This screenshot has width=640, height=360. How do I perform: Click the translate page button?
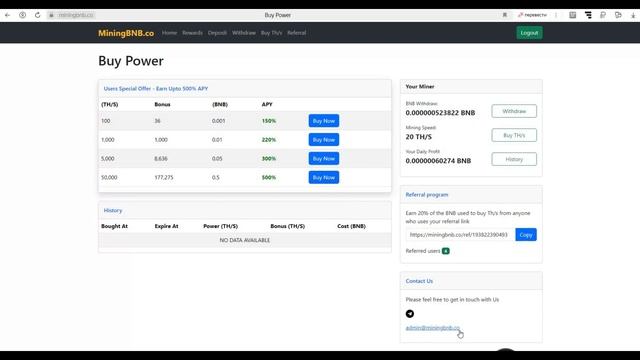click(532, 15)
